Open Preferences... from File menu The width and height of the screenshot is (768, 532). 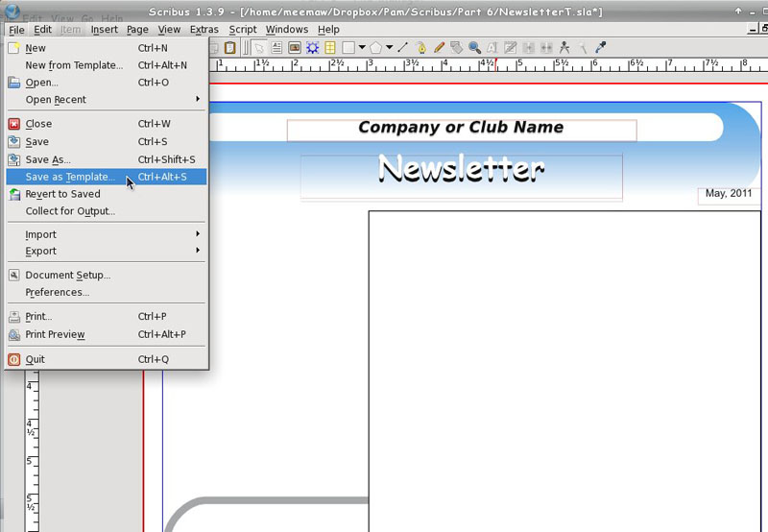(107, 293)
